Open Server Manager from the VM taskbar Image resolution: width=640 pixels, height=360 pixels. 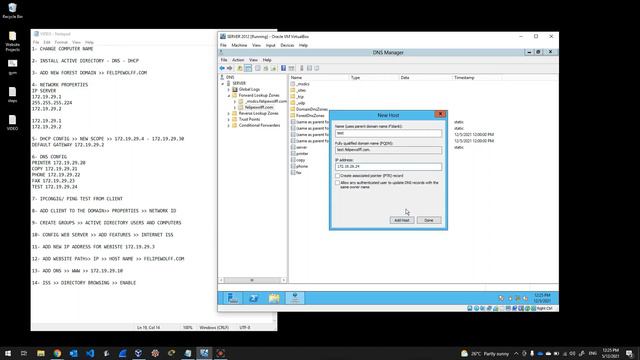click(233, 298)
